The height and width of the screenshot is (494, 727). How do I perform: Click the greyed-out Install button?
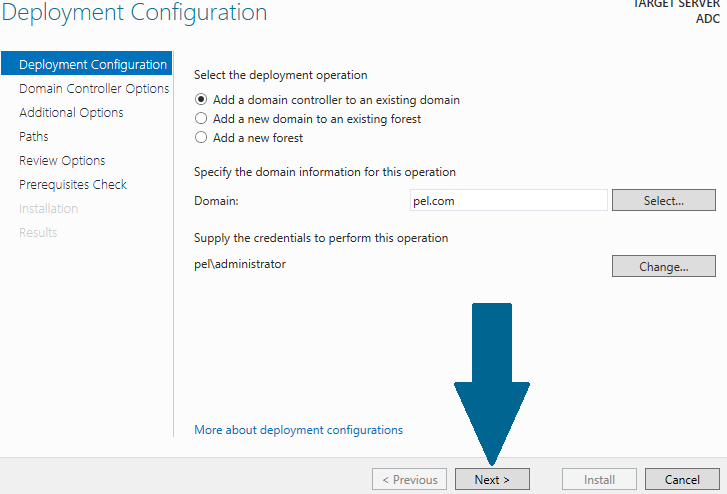point(599,479)
